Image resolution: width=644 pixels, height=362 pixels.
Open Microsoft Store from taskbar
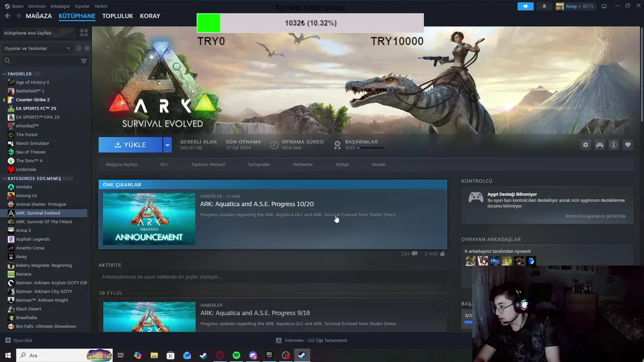coord(171,355)
